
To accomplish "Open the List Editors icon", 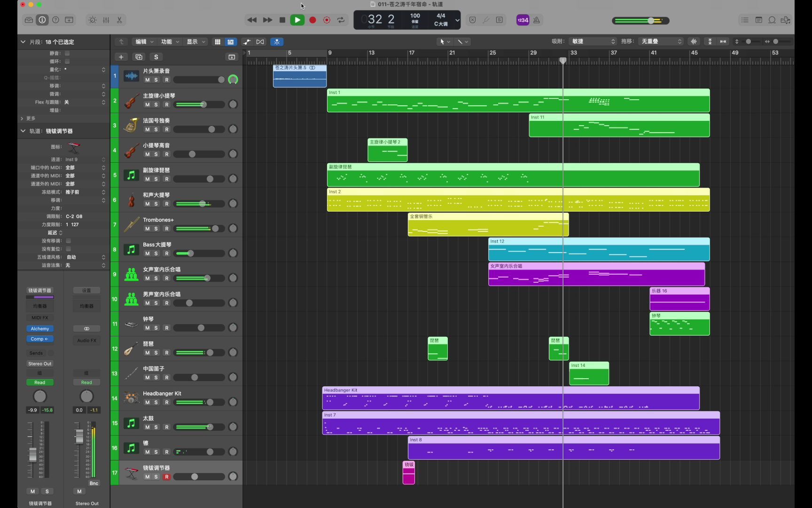I will pyautogui.click(x=745, y=20).
